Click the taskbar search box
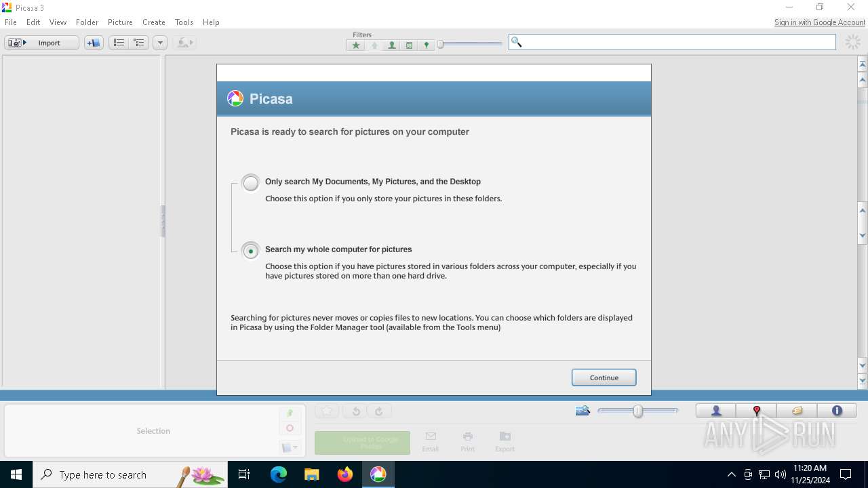The height and width of the screenshot is (488, 868). tap(130, 474)
